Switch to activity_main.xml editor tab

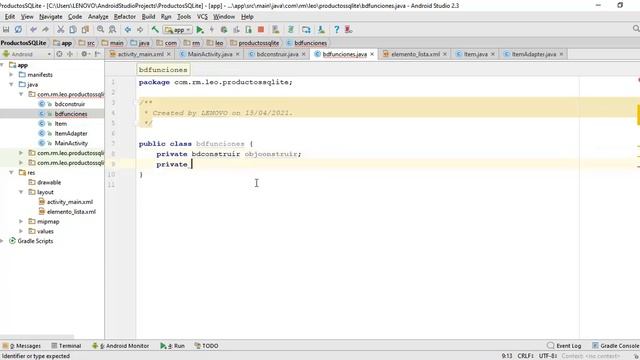tap(140, 54)
